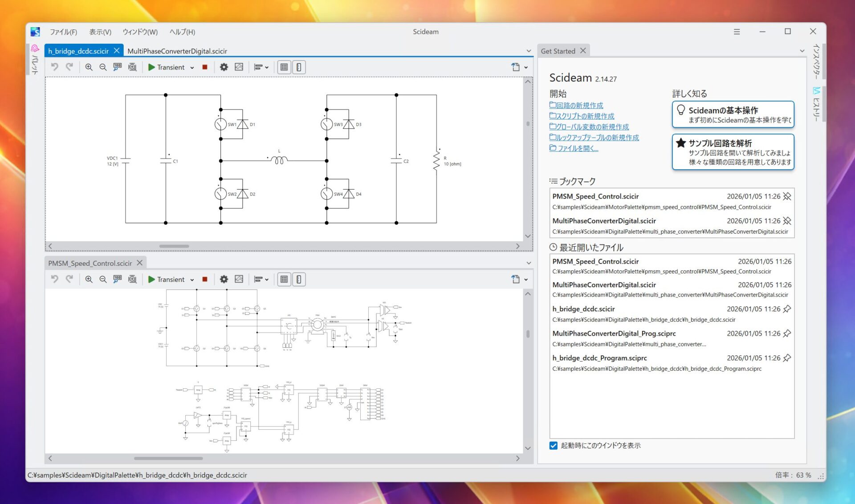Uncheck the show-window-at-startup checkbox
Viewport: 855px width, 504px height.
(554, 446)
